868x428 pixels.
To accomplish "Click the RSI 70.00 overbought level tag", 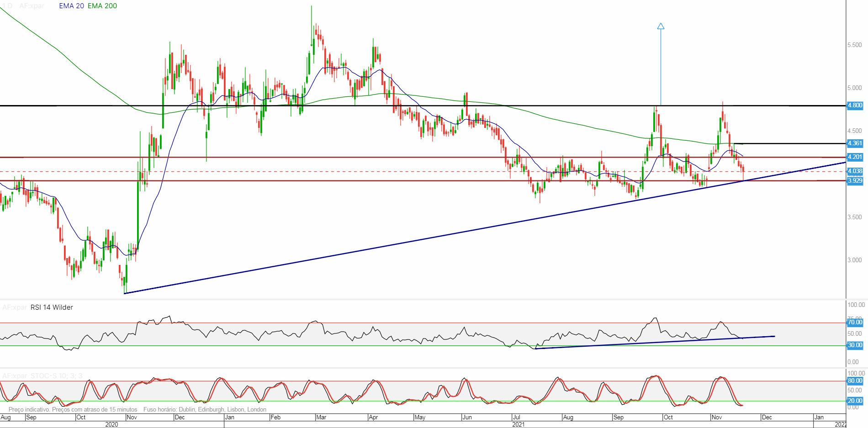I will 855,322.
